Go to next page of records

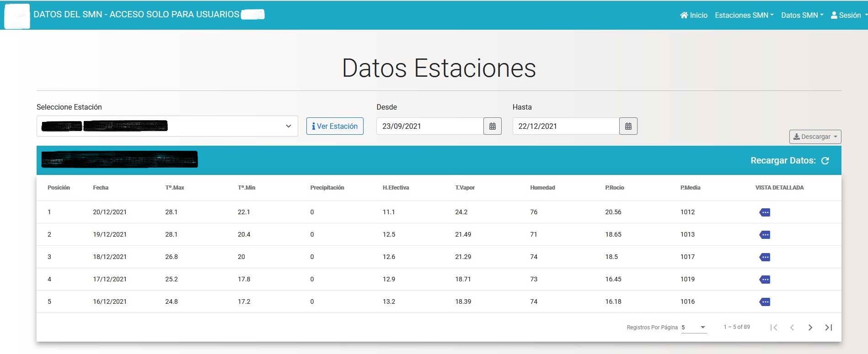pyautogui.click(x=810, y=328)
